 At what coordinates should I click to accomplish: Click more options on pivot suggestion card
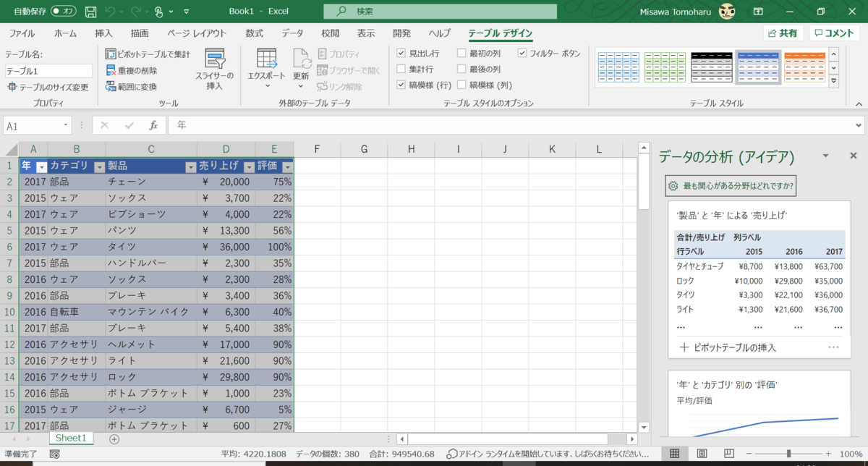833,347
